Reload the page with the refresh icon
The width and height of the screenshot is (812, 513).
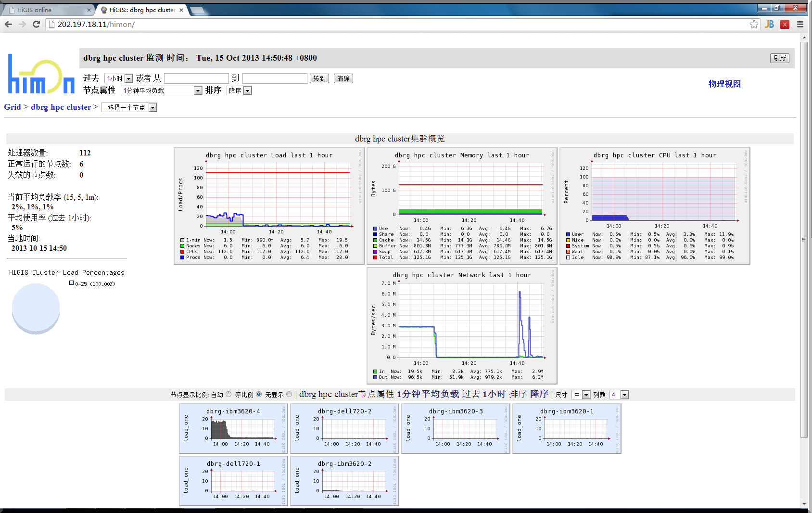pos(36,24)
